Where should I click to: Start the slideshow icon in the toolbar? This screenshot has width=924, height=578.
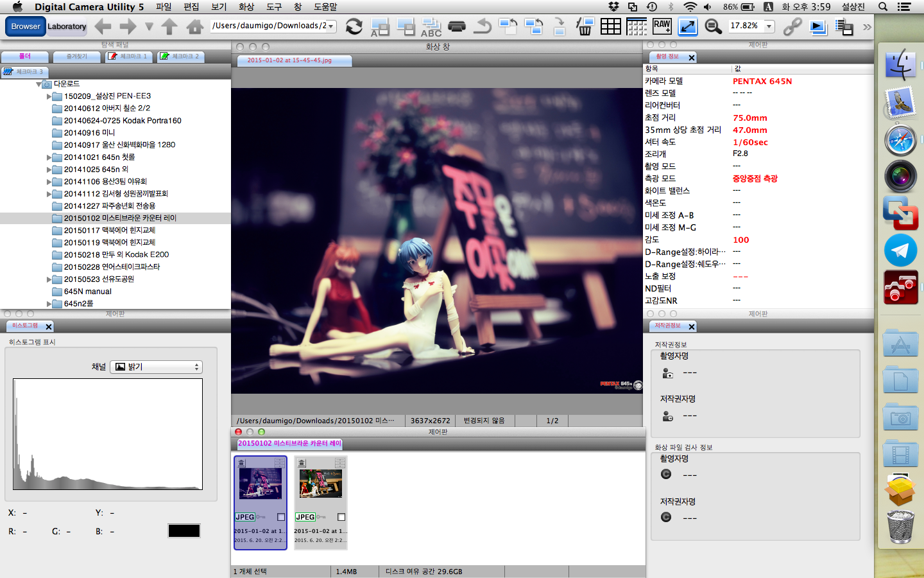pyautogui.click(x=818, y=26)
